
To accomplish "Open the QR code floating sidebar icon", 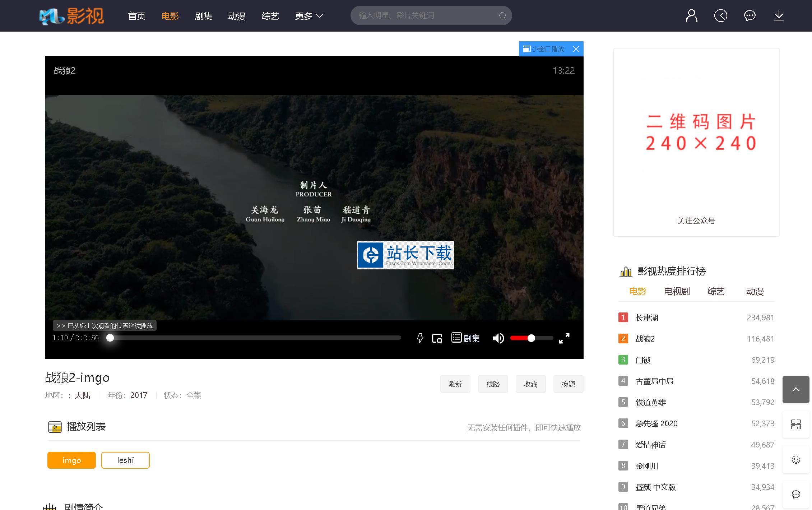I will [x=796, y=424].
